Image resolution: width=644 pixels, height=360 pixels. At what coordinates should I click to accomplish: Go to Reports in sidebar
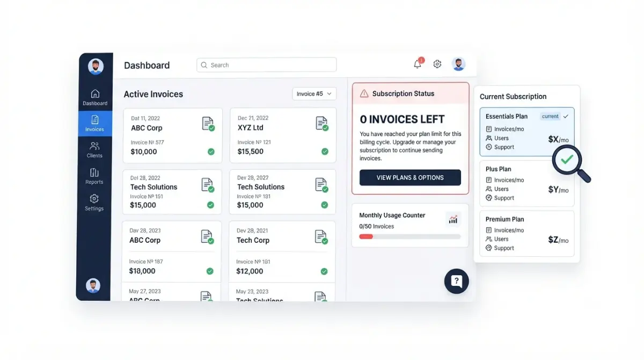(94, 176)
